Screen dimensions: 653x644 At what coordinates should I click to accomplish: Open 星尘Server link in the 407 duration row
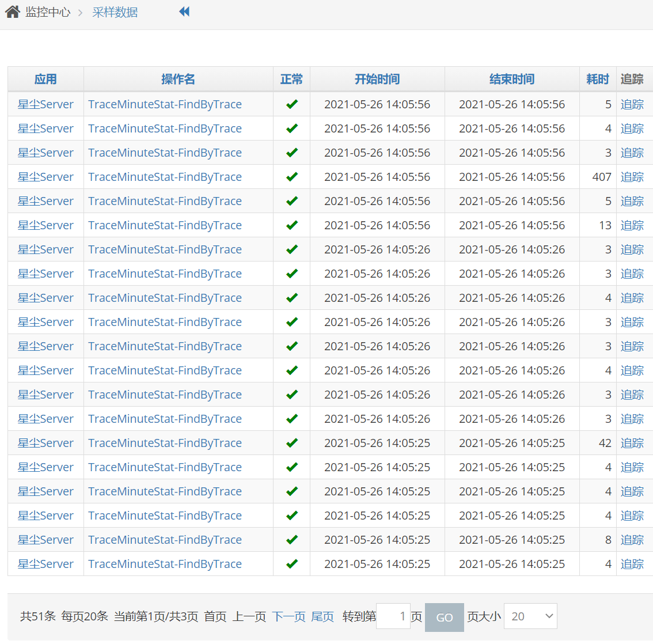(x=45, y=177)
